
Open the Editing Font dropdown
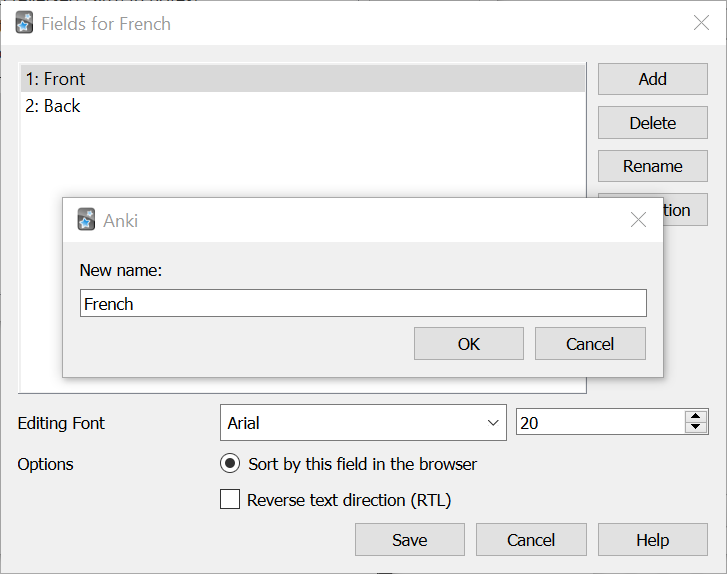click(x=364, y=423)
